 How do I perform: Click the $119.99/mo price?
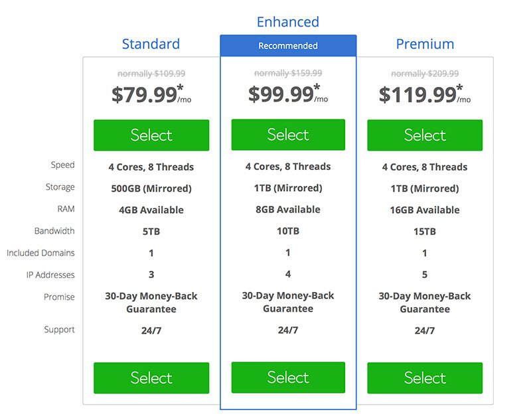(425, 94)
